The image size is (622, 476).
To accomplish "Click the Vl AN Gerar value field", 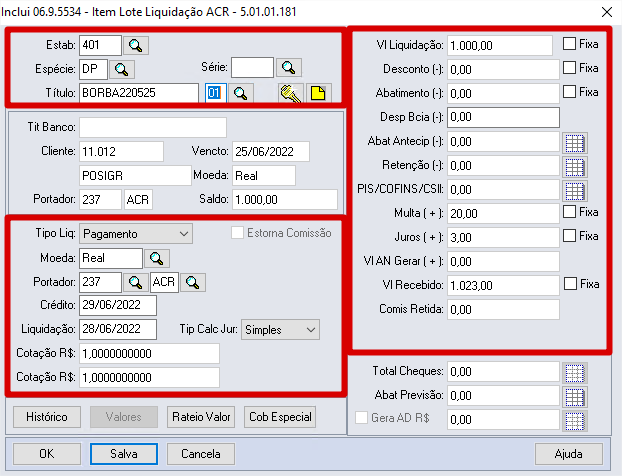I will click(503, 262).
